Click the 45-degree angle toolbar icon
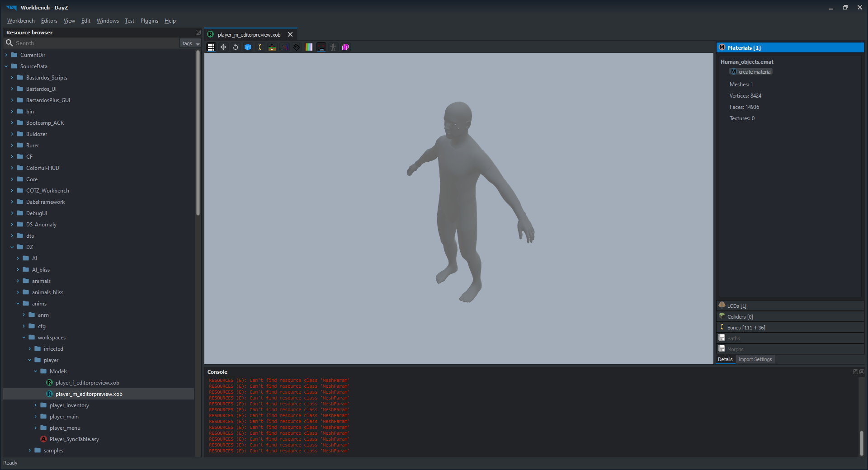 tap(297, 47)
